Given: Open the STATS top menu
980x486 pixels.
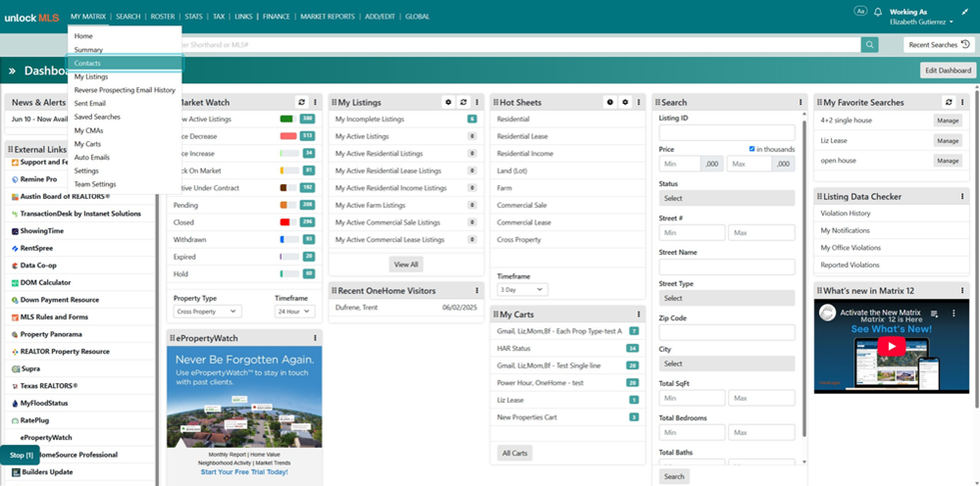Looking at the screenshot, I should click(193, 17).
